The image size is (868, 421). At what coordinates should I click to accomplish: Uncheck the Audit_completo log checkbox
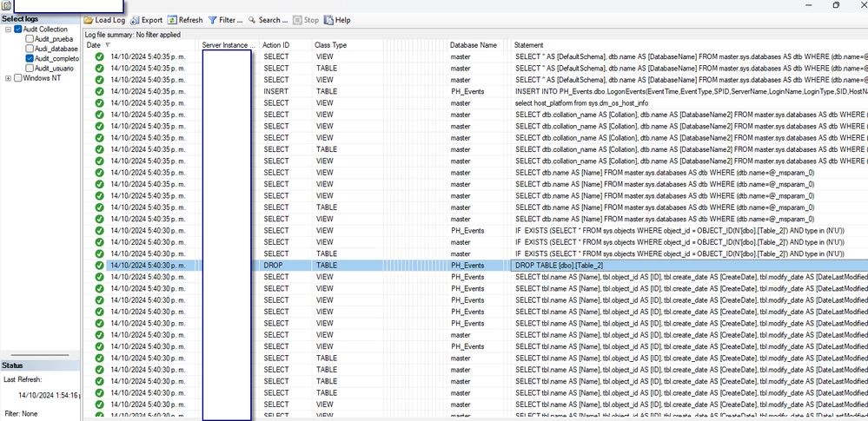click(30, 58)
